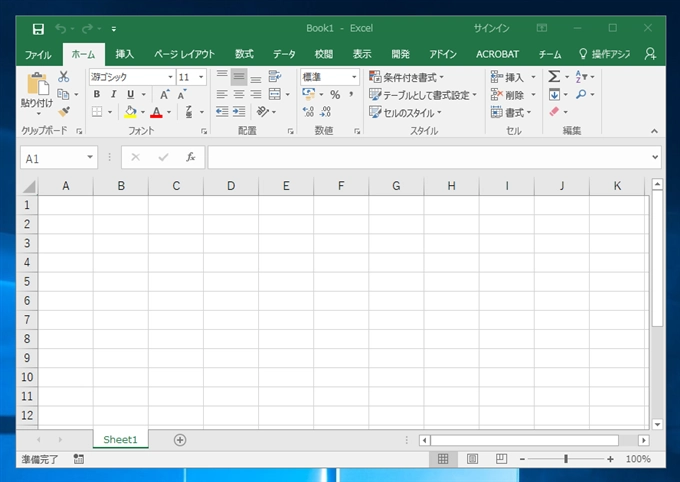Click the Fill down arrow icon
This screenshot has width=680, height=482.
[554, 94]
